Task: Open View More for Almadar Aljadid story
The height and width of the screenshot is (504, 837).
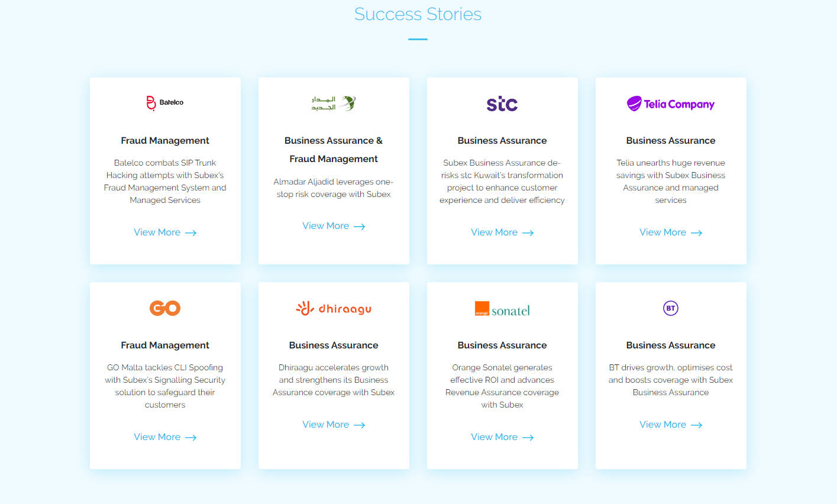Action: click(334, 226)
